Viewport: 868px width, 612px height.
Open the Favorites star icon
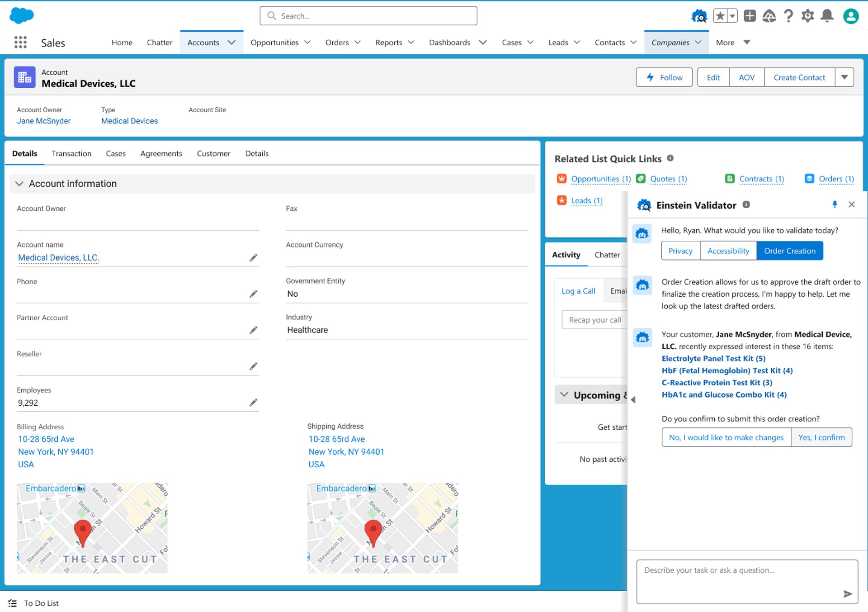[x=720, y=16]
